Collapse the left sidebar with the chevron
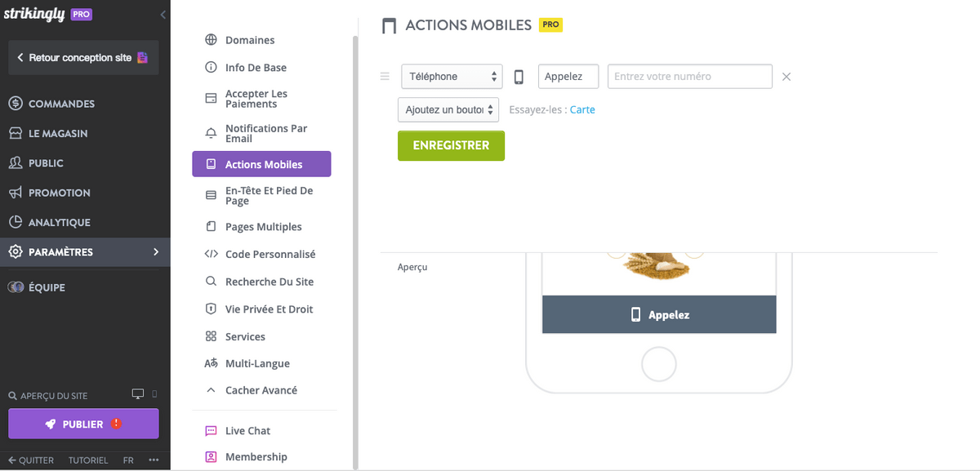 [x=163, y=15]
